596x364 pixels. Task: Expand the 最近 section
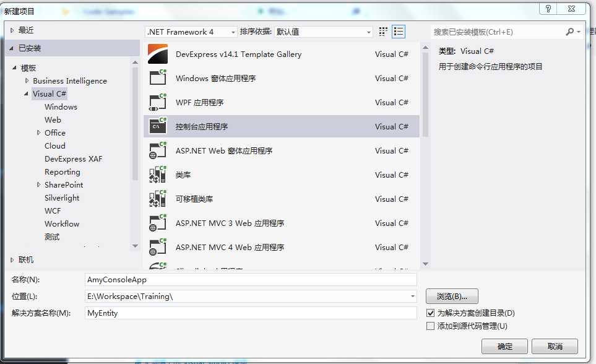pyautogui.click(x=12, y=30)
